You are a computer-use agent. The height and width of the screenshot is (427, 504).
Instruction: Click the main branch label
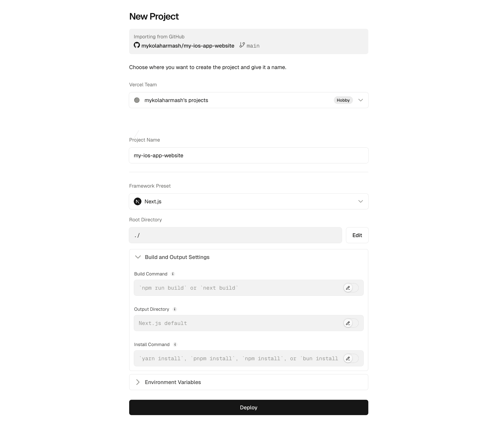[x=253, y=45]
